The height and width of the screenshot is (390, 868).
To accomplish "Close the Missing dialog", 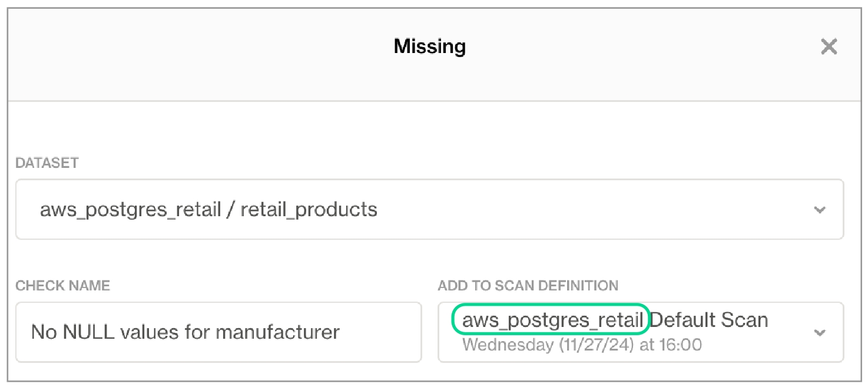I will 829,47.
